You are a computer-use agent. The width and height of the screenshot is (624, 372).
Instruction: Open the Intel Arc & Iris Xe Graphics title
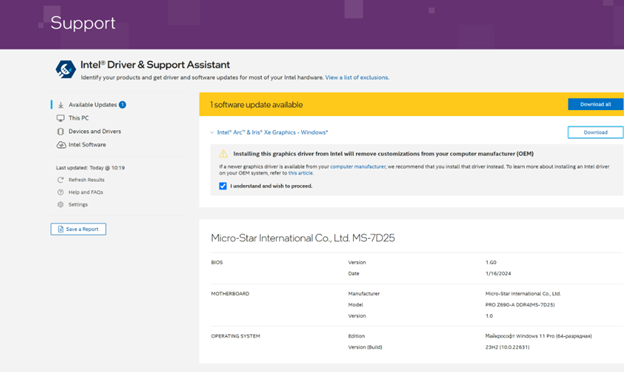click(x=272, y=132)
